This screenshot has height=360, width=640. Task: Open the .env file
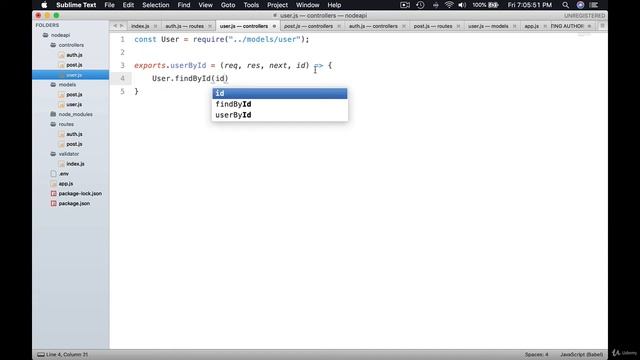tap(64, 174)
